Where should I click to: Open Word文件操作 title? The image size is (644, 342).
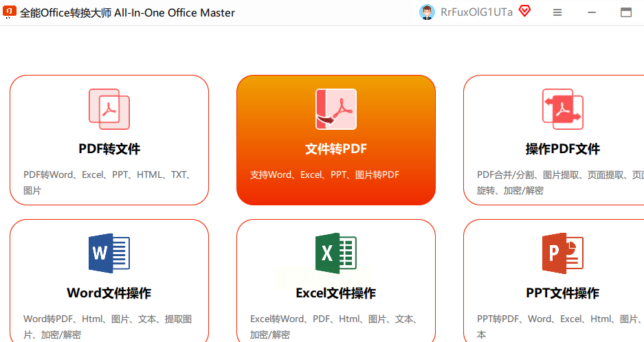[x=109, y=293]
